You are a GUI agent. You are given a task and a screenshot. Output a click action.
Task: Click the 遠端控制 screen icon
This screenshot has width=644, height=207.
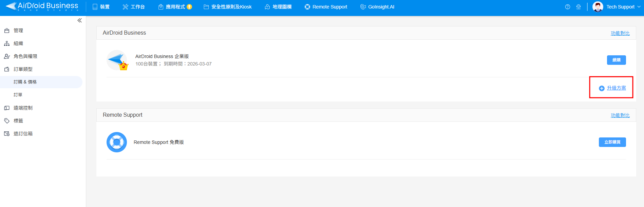7,108
